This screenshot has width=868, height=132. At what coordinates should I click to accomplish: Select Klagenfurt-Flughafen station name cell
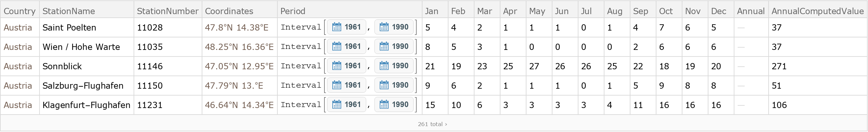click(x=86, y=105)
